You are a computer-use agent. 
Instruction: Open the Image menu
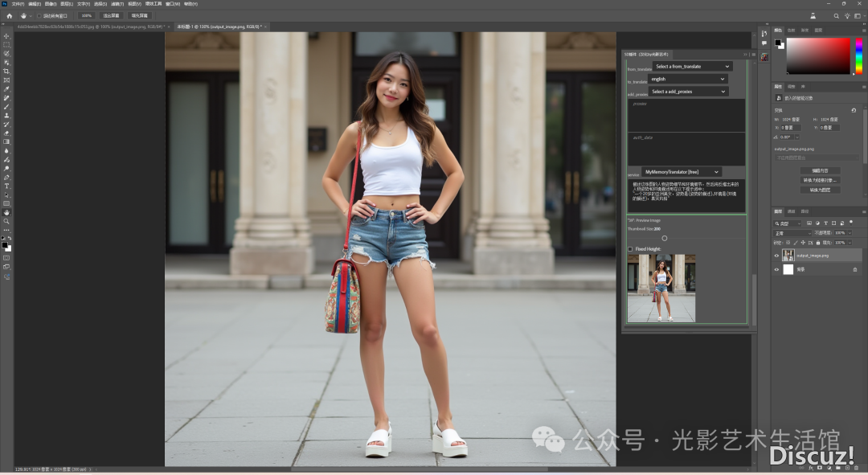pyautogui.click(x=51, y=4)
